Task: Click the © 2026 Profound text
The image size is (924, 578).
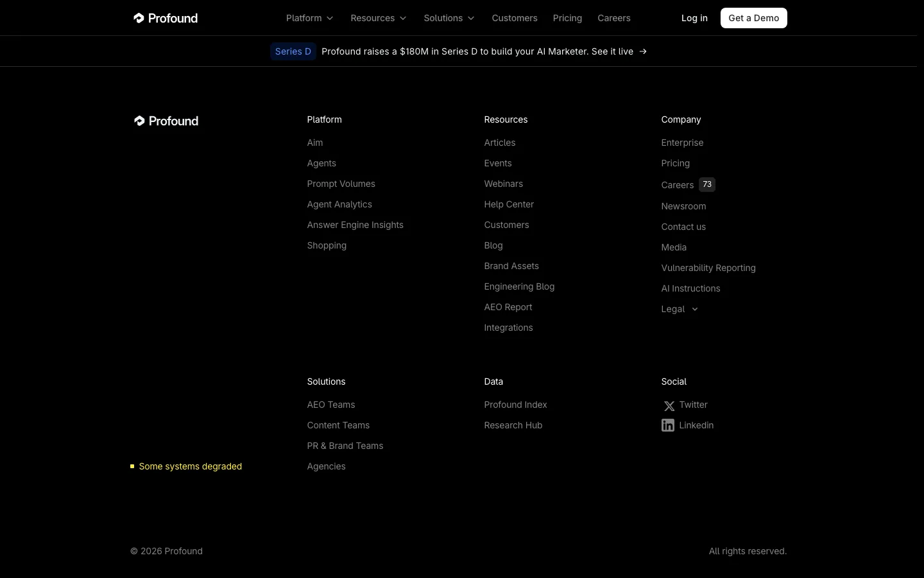Action: coord(166,551)
